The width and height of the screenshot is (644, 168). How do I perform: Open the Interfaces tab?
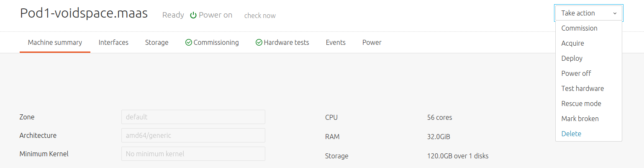pyautogui.click(x=113, y=42)
